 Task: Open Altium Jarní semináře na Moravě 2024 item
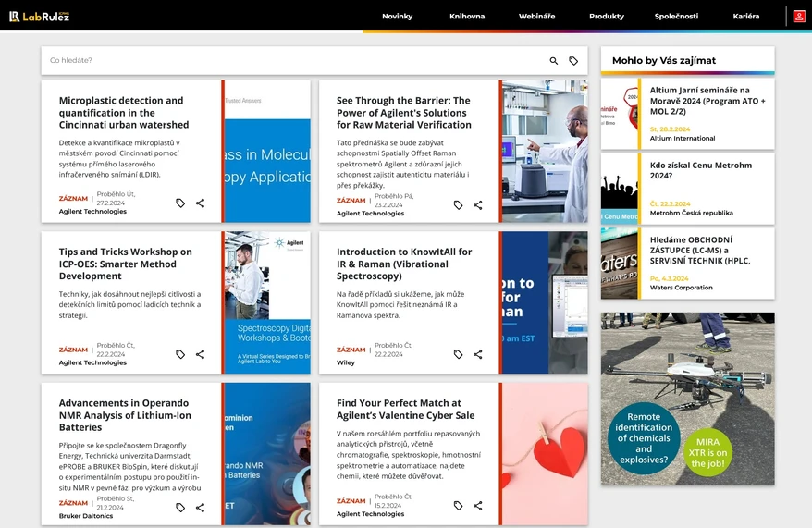(x=707, y=101)
